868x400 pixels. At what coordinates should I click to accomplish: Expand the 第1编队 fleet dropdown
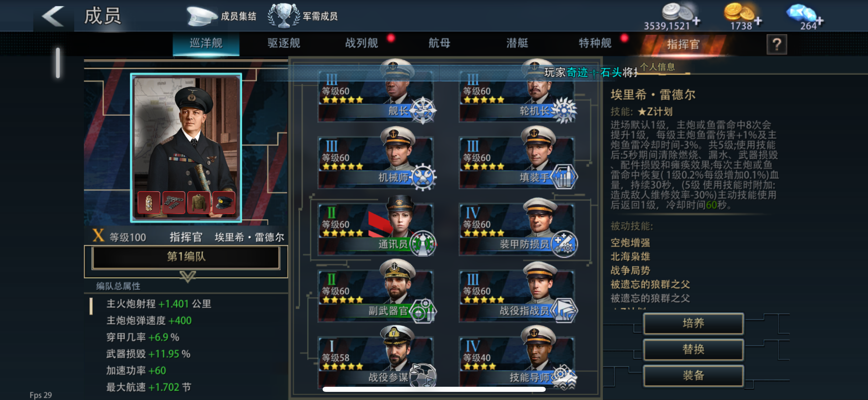186,258
